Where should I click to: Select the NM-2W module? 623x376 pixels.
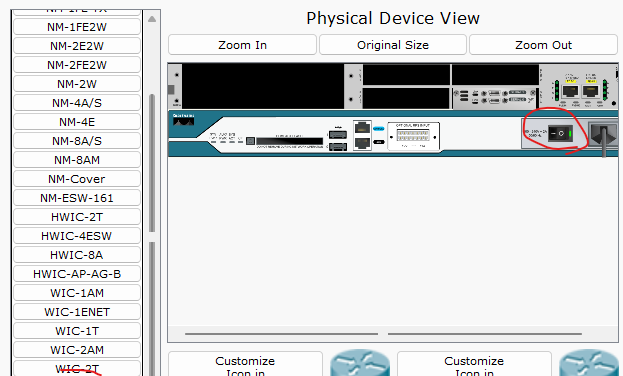[x=77, y=84]
